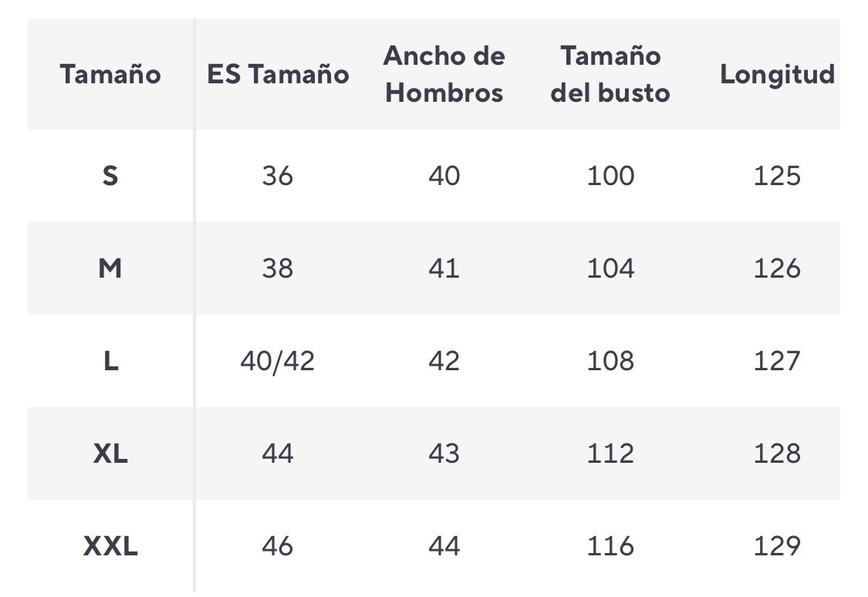
Task: Select the XL size row label
Action: click(x=110, y=454)
